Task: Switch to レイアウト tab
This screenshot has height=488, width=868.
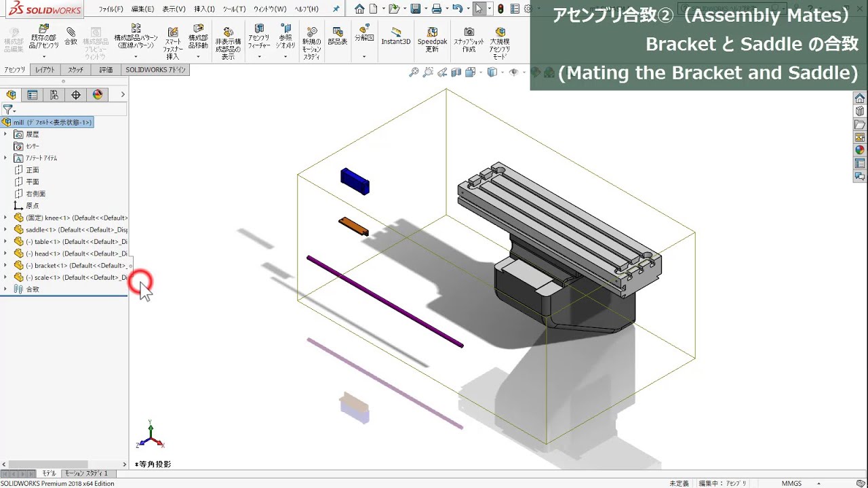Action: pos(45,70)
